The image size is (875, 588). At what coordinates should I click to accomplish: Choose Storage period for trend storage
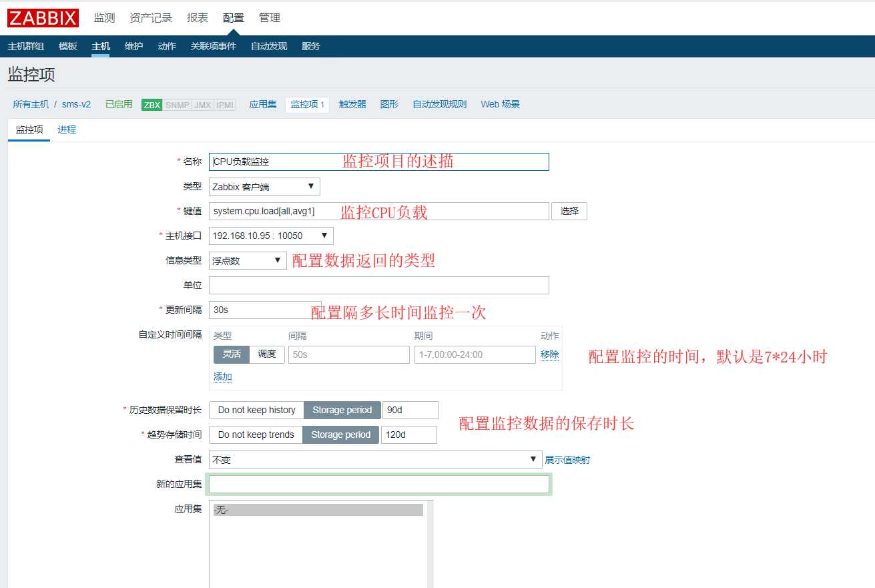[341, 434]
